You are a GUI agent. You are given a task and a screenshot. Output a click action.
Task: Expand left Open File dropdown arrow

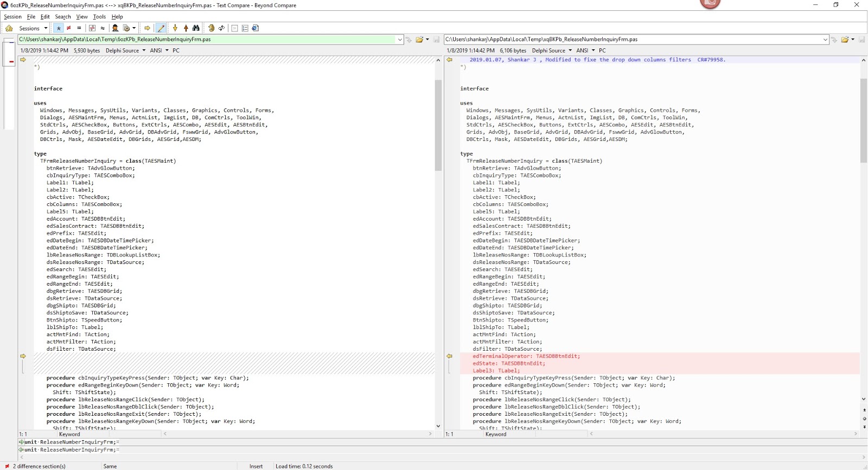(427, 40)
